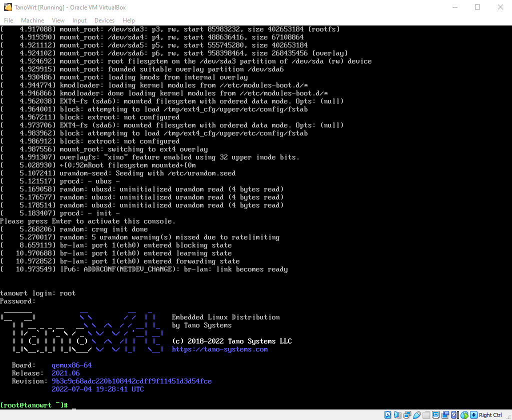512x420 pixels.
Task: Open the View menu
Action: (x=58, y=20)
